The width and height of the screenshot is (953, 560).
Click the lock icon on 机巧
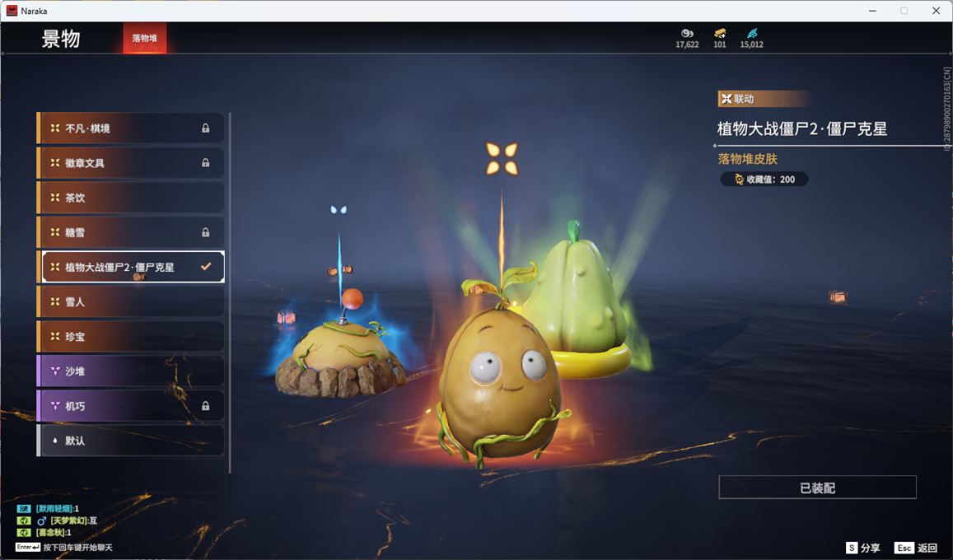tap(205, 406)
